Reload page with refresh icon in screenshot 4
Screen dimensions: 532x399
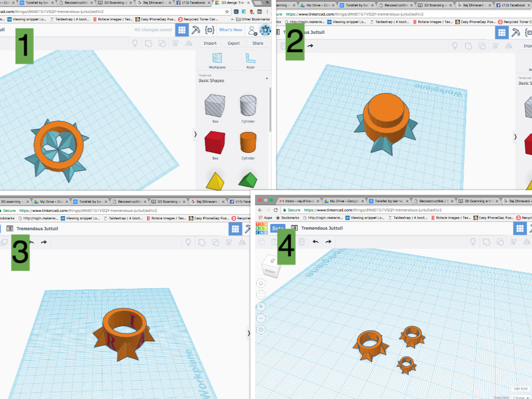(x=275, y=210)
